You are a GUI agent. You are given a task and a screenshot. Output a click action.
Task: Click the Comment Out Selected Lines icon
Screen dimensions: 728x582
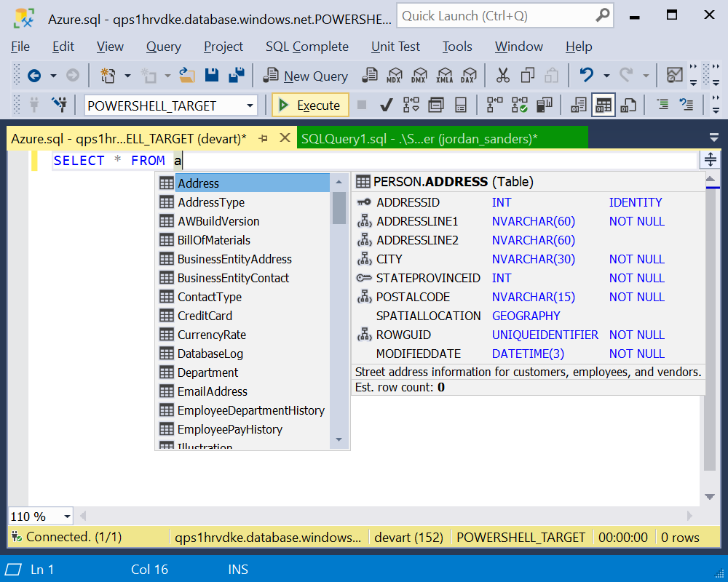(662, 105)
